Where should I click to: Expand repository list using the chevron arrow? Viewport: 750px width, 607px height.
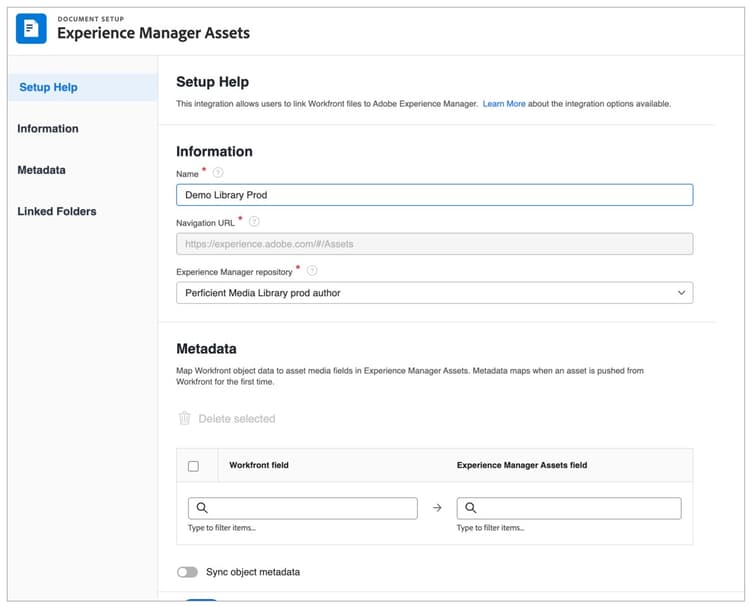pos(681,293)
